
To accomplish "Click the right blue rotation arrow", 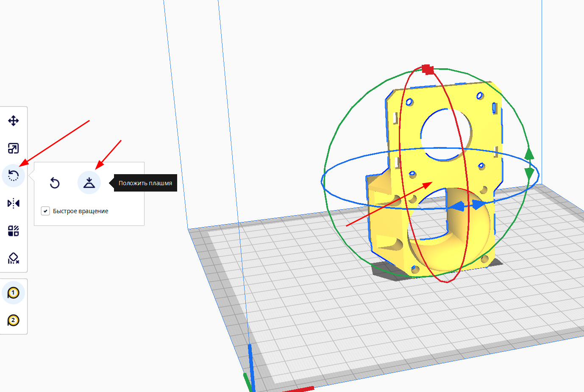I will 479,204.
